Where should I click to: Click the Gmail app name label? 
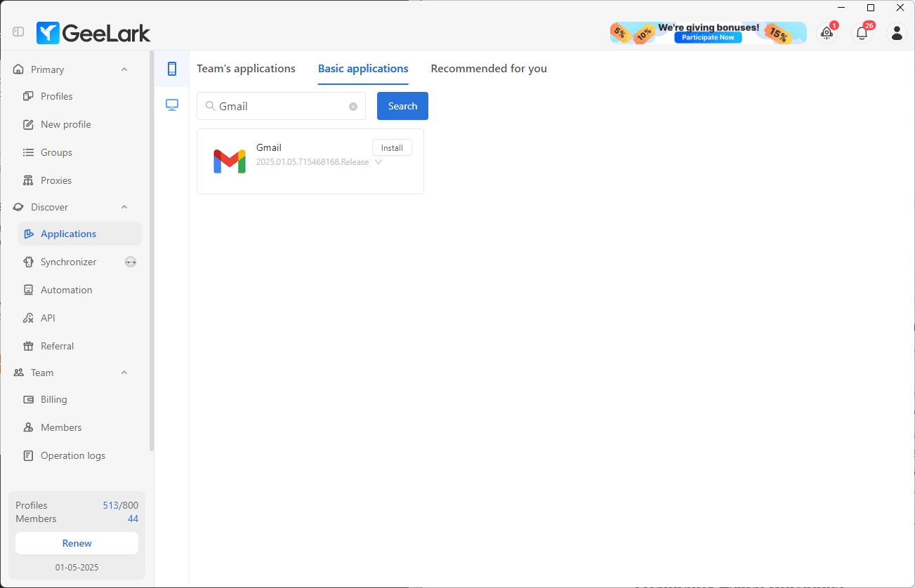(x=269, y=147)
